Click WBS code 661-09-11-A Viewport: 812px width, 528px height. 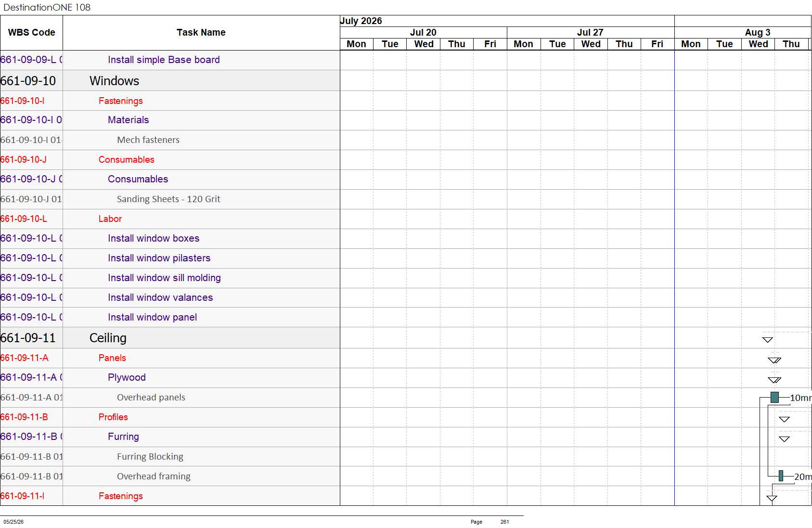click(x=25, y=358)
